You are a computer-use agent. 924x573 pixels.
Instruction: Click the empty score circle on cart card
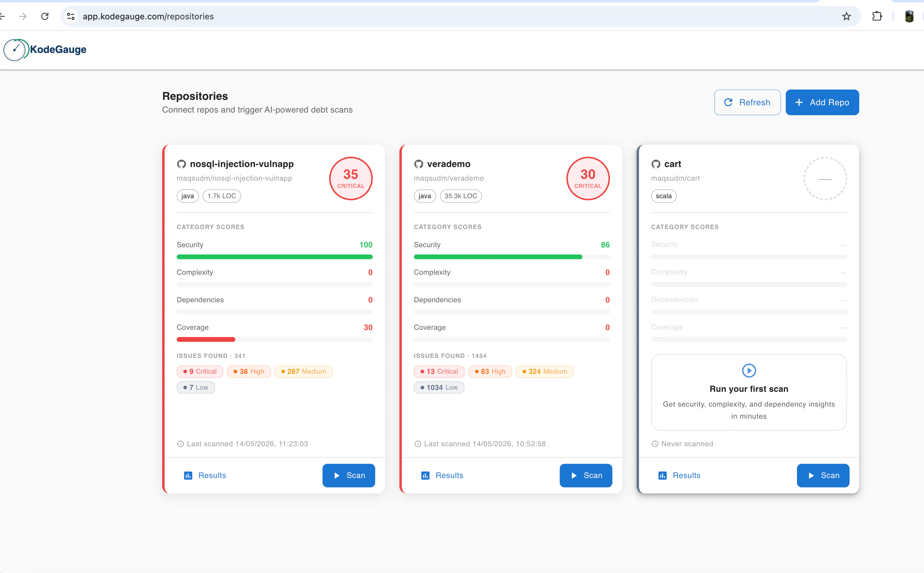click(825, 178)
